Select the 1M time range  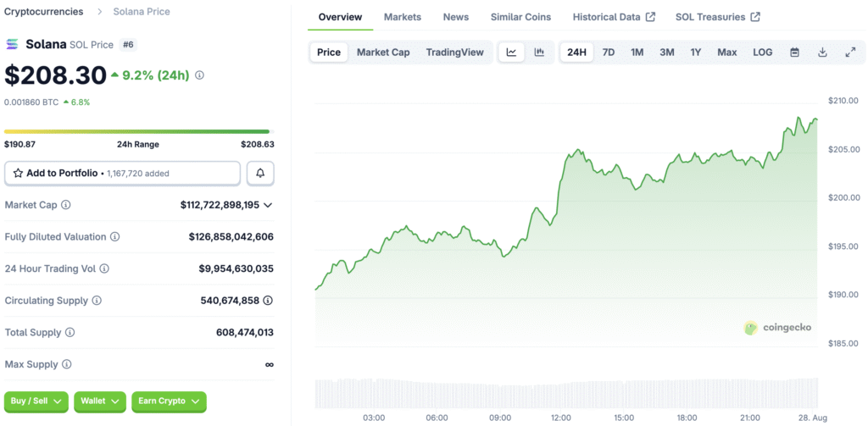click(x=637, y=53)
